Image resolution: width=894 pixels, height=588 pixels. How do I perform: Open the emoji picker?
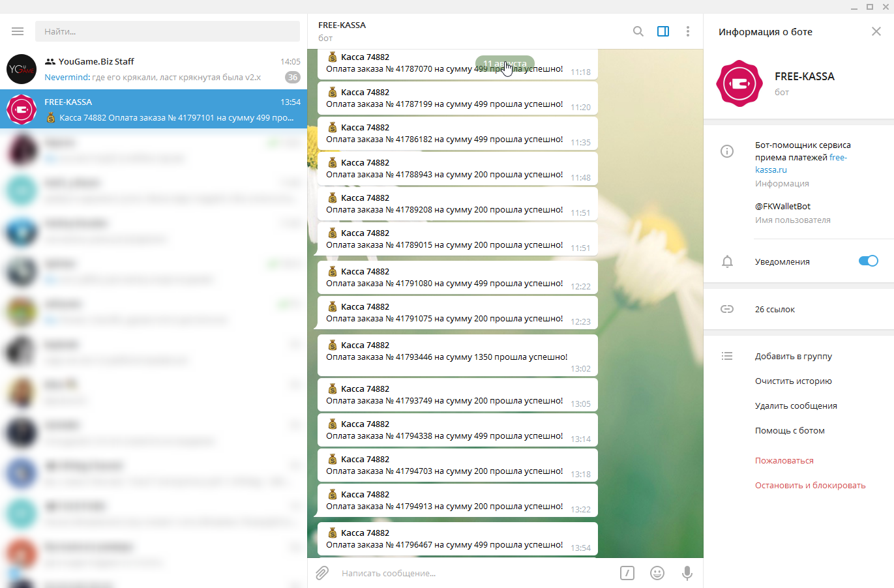pyautogui.click(x=657, y=573)
